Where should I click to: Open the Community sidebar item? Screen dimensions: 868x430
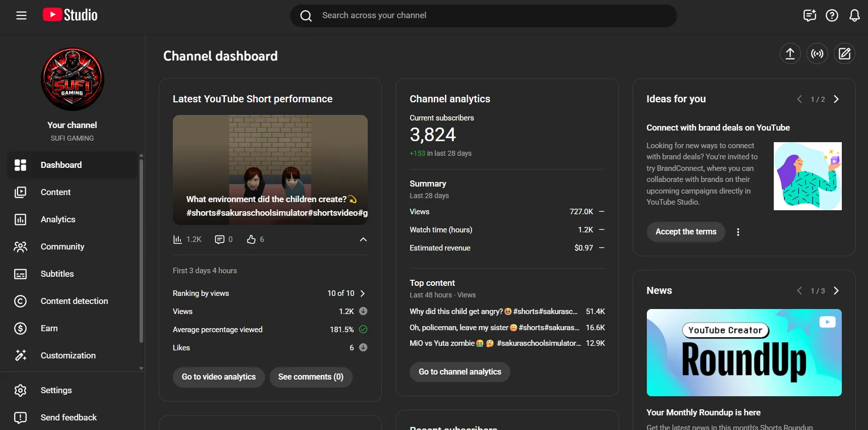point(72,247)
